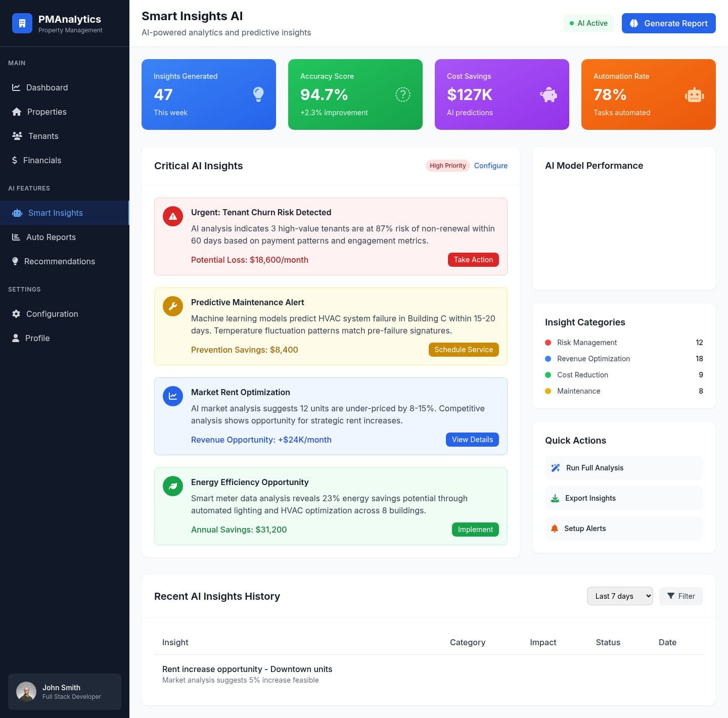
Task: Click Revenue Opportunity: +$24K/month text
Action: point(261,440)
